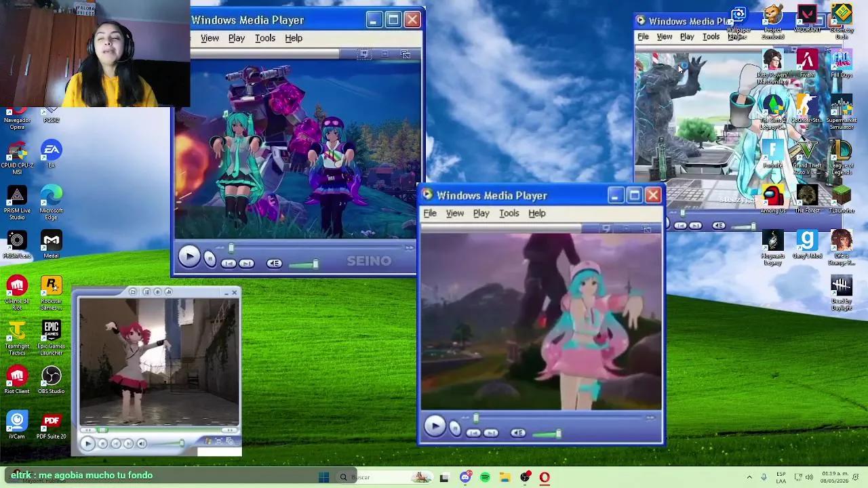
Task: Open the View menu in center Media Player
Action: click(454, 213)
